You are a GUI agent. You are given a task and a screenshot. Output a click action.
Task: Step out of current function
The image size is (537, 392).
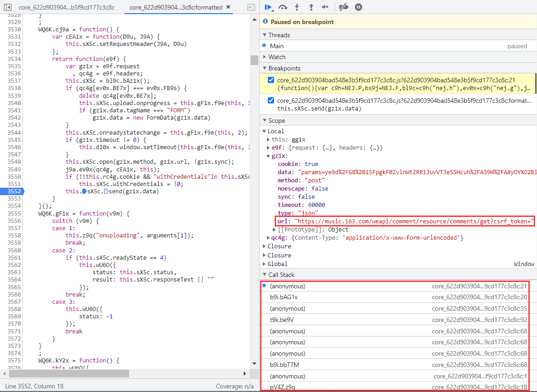[311, 7]
